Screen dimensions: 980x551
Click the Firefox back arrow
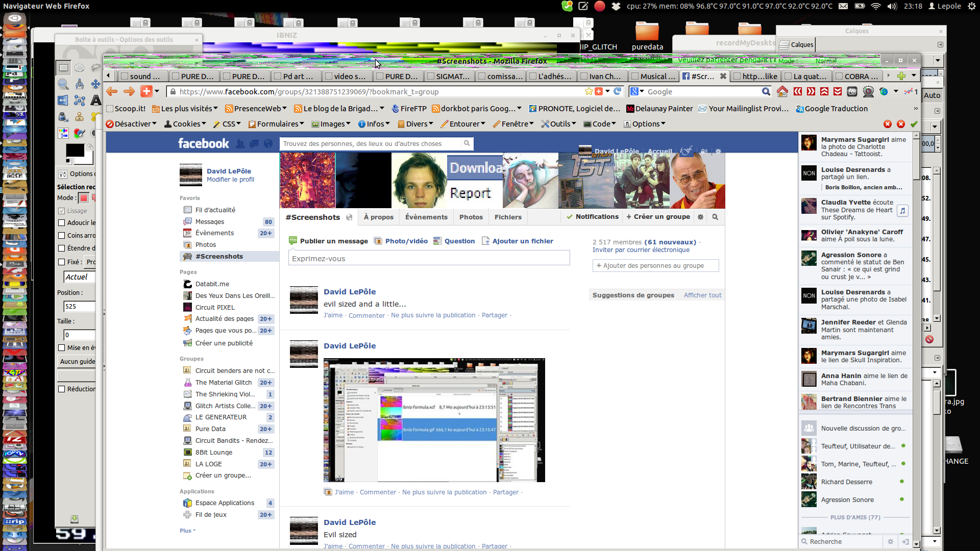pyautogui.click(x=112, y=92)
